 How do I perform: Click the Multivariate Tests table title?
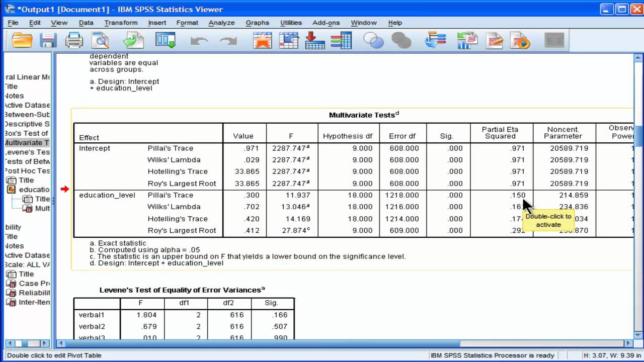click(364, 115)
